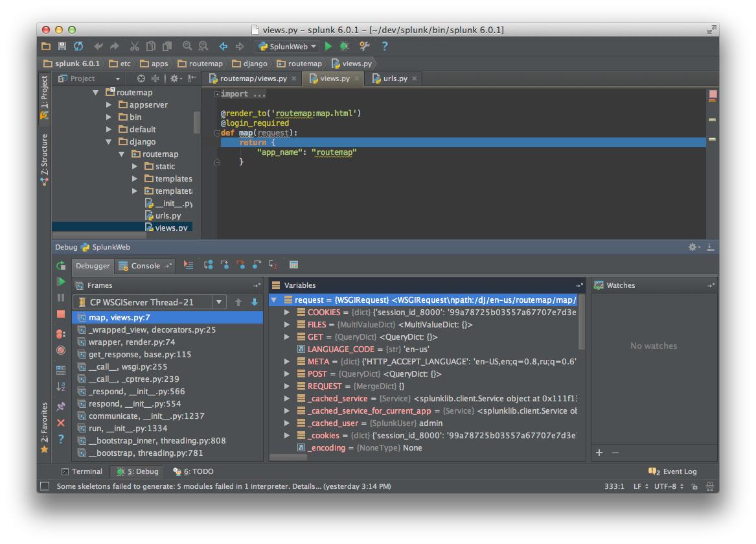The width and height of the screenshot is (756, 544).
Task: Select the Console debug tab
Action: click(x=144, y=266)
